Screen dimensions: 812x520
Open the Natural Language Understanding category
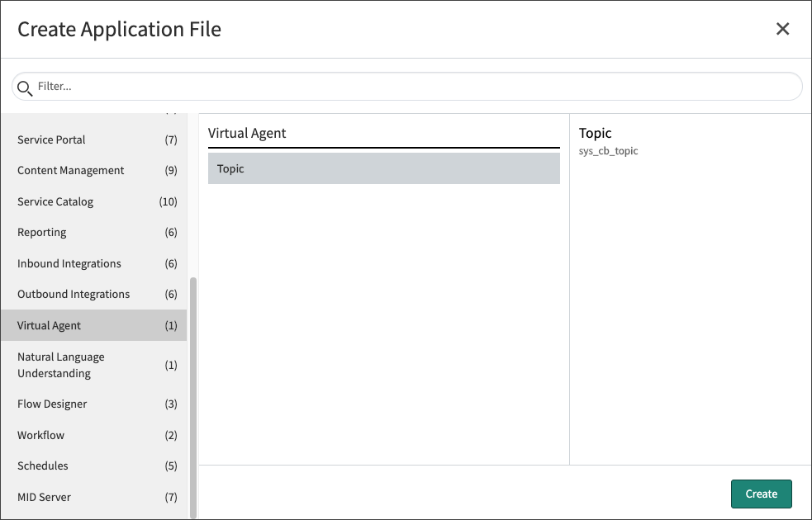click(61, 365)
